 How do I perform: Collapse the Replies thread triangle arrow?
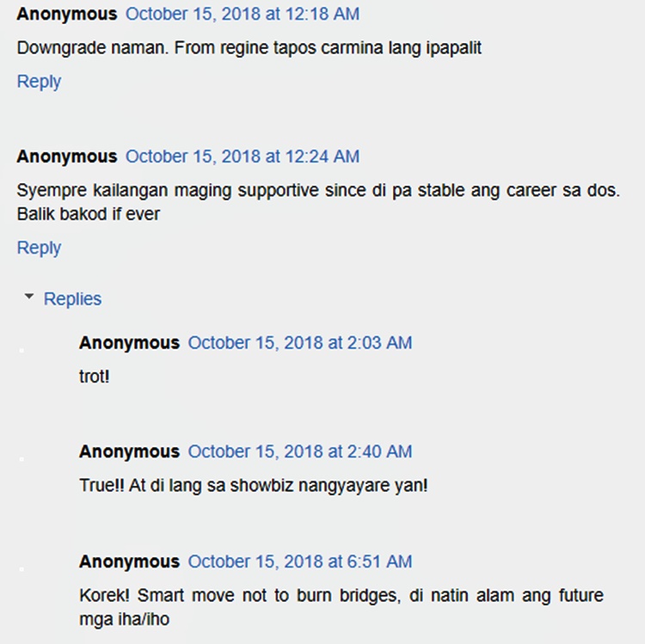pyautogui.click(x=29, y=297)
